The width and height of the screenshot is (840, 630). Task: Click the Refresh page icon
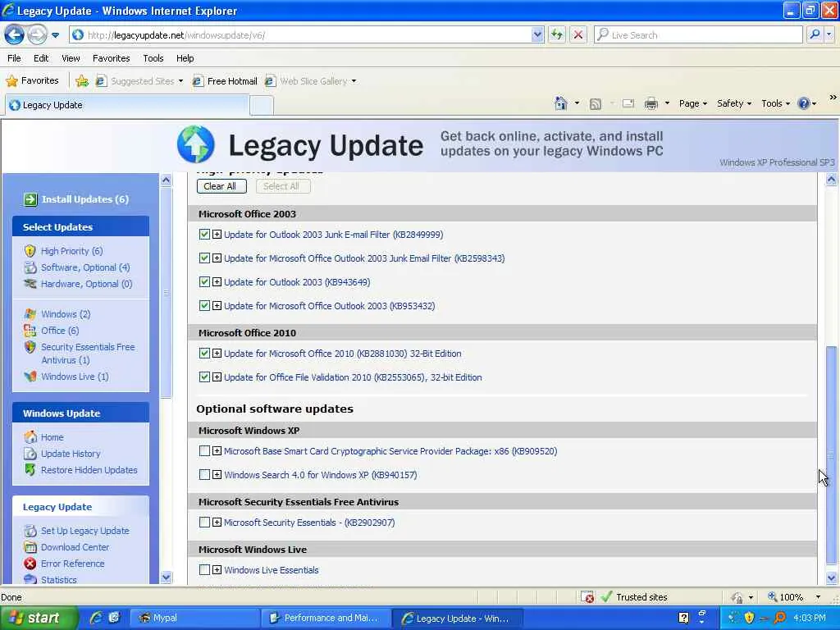pyautogui.click(x=557, y=34)
